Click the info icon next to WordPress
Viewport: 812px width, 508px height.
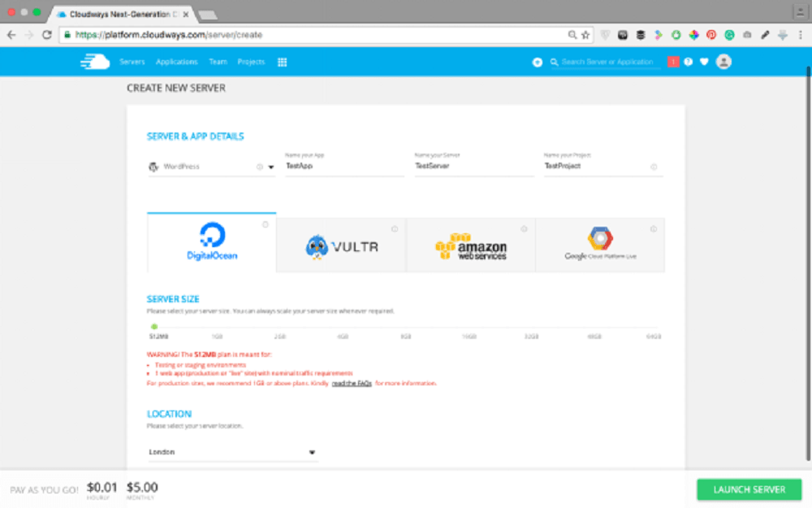click(x=260, y=167)
